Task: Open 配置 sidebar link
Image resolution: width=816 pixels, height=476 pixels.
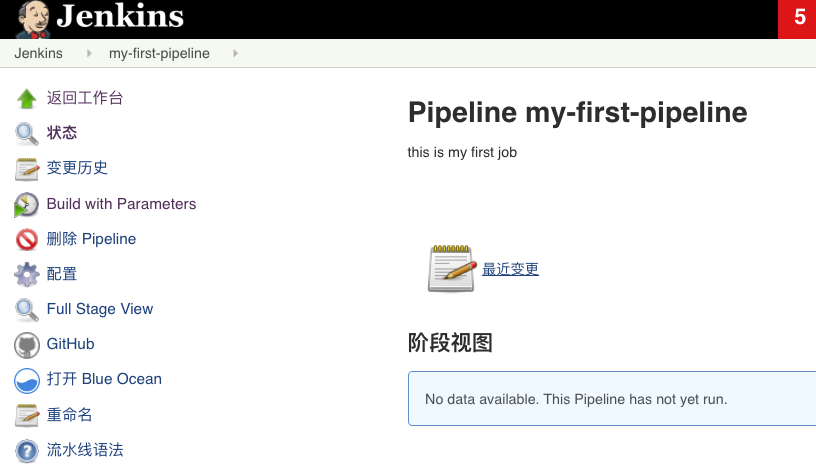Action: pyautogui.click(x=62, y=274)
